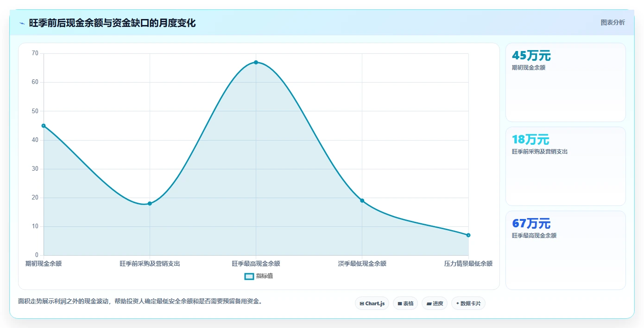This screenshot has width=644, height=328.
Task: Click the 67万元 value text
Action: (x=531, y=223)
